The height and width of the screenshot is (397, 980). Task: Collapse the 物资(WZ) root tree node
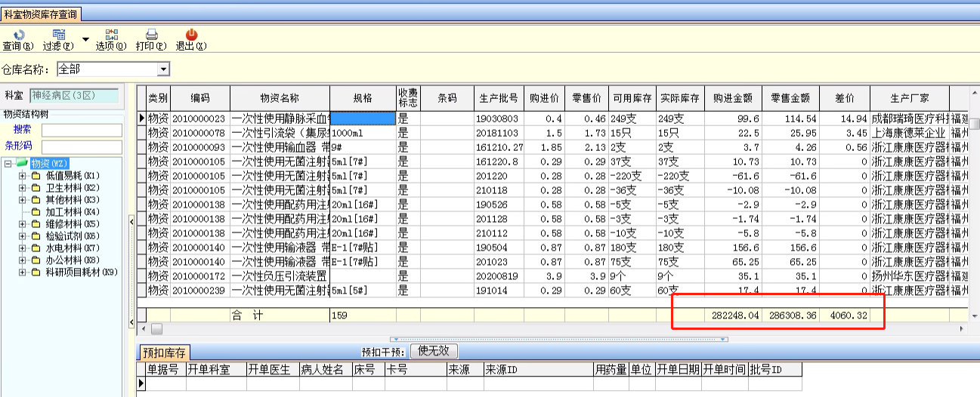(x=8, y=163)
